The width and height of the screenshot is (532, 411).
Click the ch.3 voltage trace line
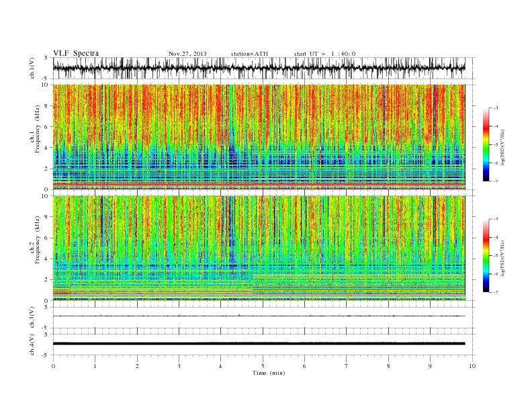click(x=259, y=316)
